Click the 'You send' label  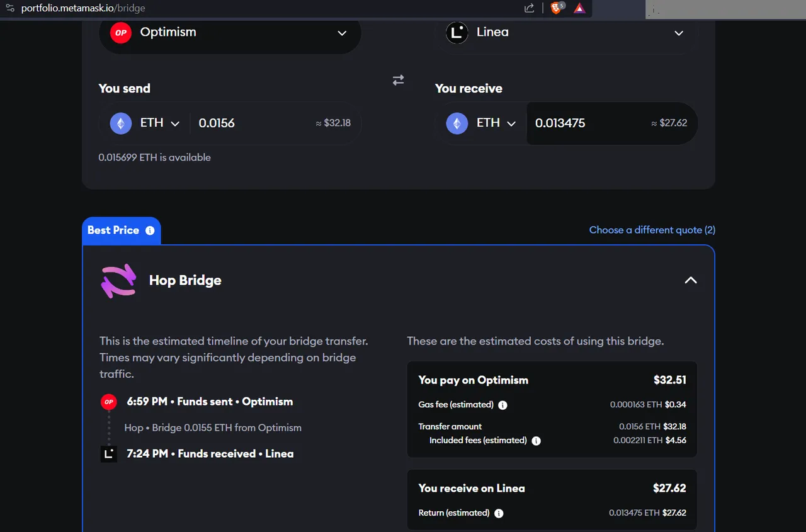125,89
